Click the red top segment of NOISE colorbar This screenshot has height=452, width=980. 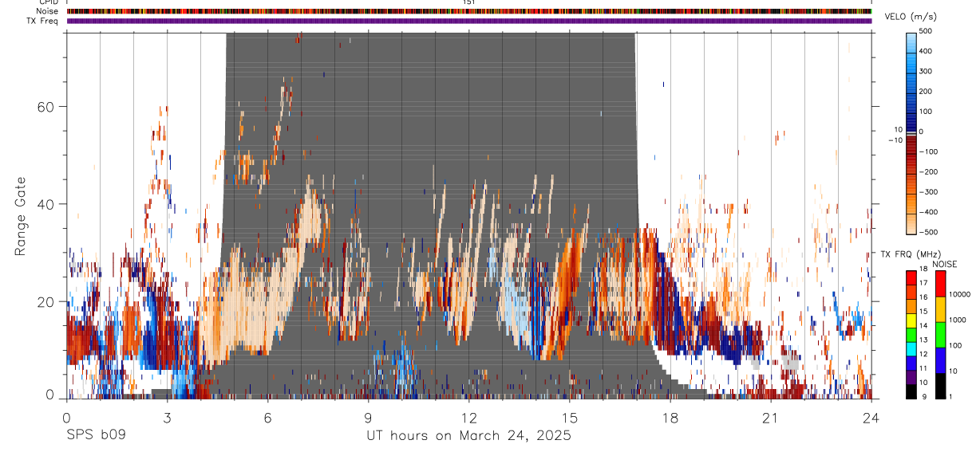click(941, 283)
